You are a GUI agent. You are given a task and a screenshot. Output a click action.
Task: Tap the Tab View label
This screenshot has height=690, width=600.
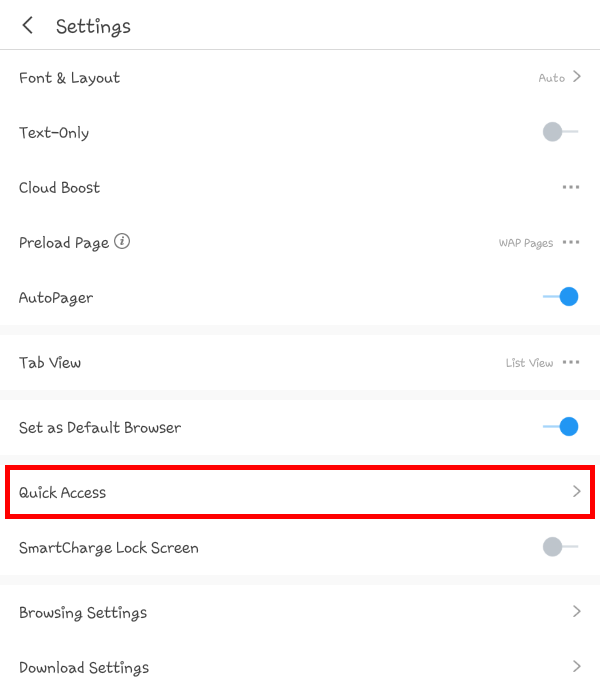(50, 362)
